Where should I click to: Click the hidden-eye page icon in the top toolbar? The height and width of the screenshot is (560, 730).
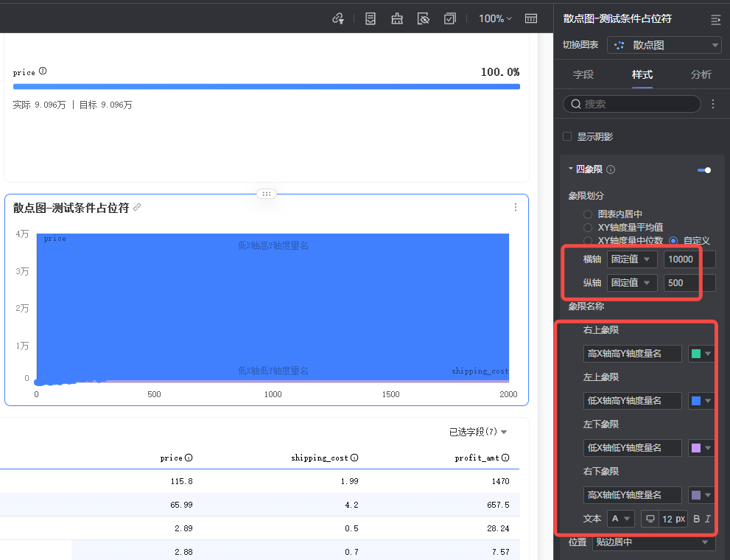[x=424, y=18]
